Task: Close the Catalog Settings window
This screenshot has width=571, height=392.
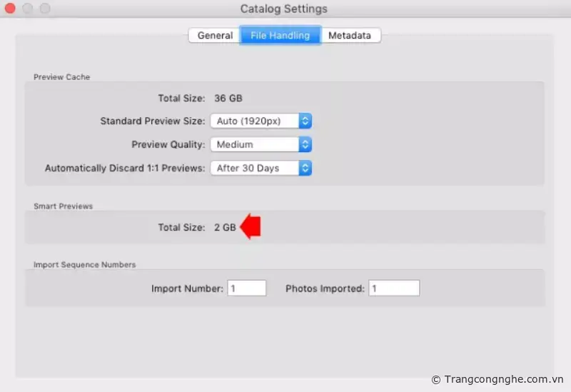Action: [11, 9]
